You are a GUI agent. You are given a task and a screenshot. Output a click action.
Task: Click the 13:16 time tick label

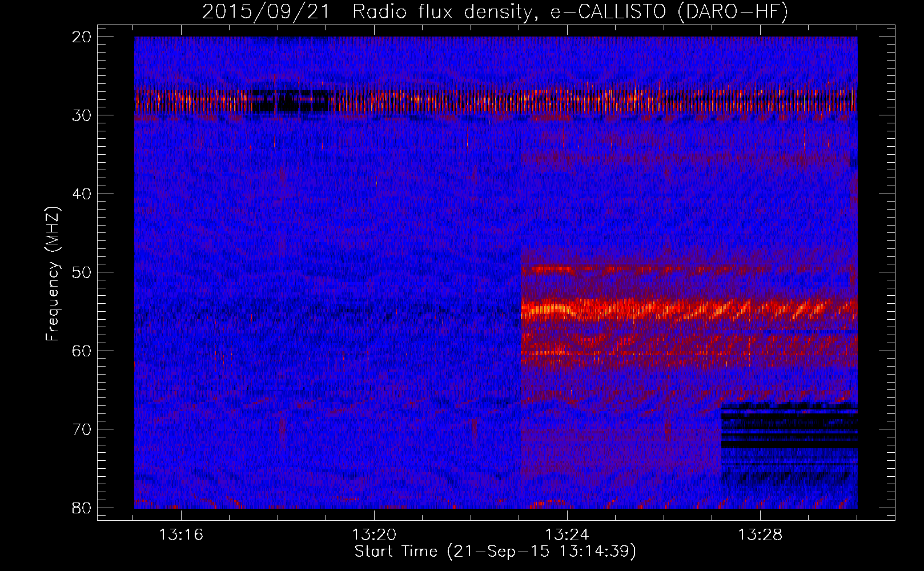(181, 535)
